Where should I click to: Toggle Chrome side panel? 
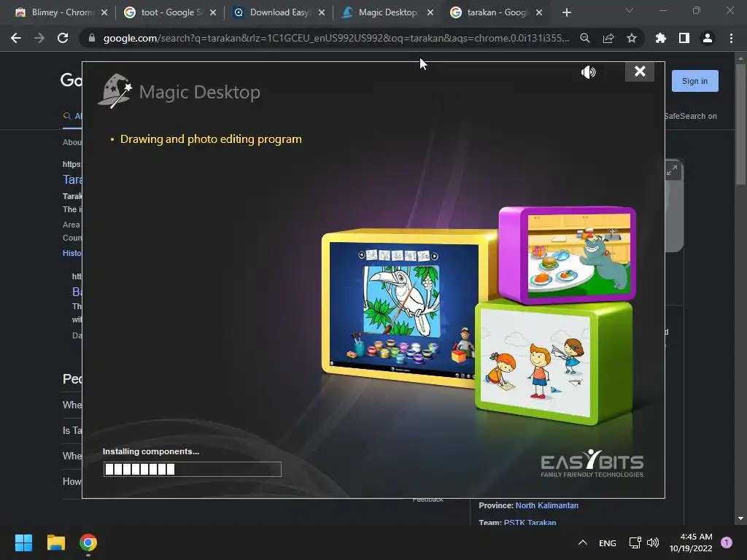(684, 38)
